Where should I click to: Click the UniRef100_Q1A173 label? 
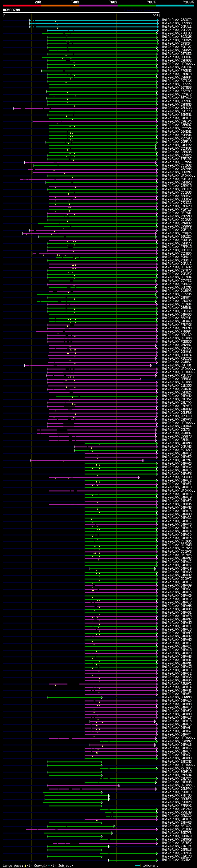tap(177, 857)
